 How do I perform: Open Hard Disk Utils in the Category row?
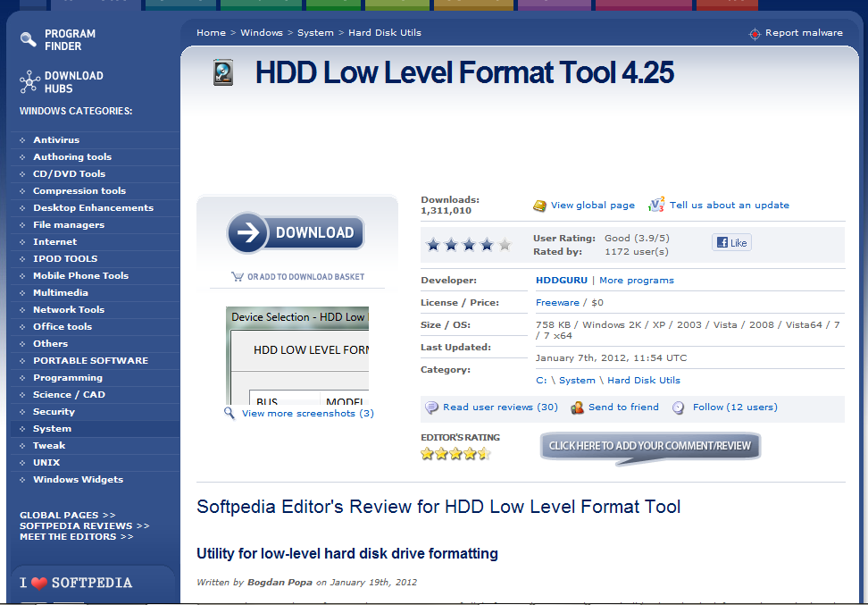(644, 380)
